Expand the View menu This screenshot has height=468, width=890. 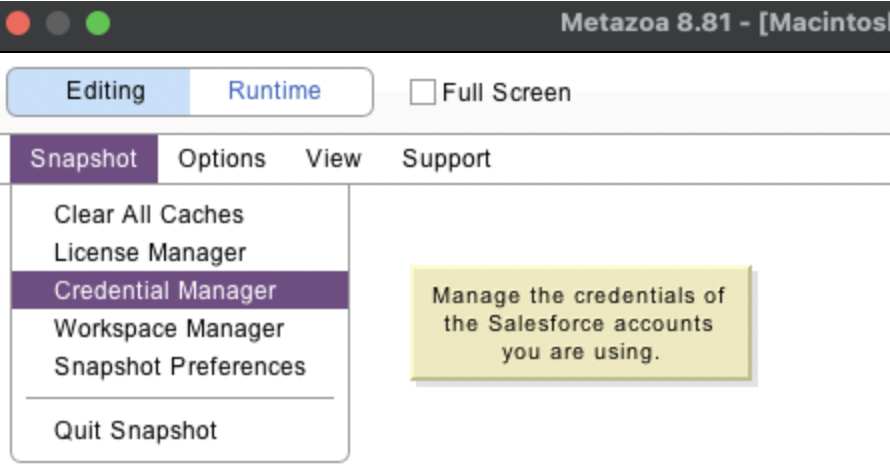coord(333,159)
